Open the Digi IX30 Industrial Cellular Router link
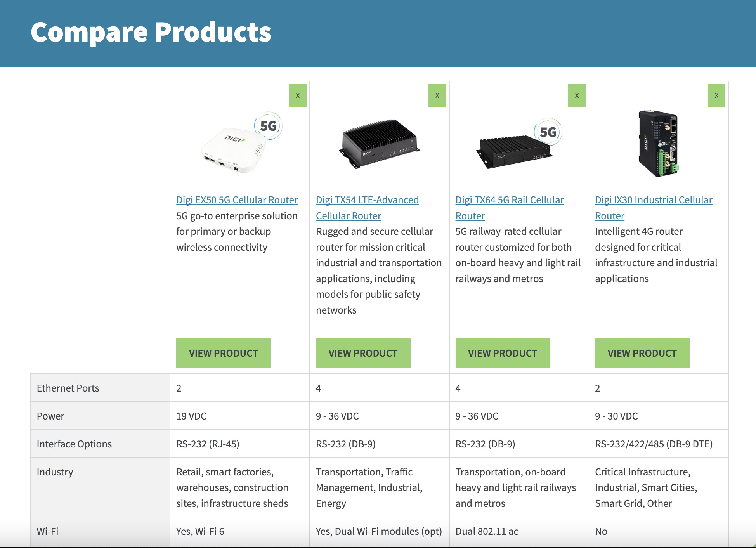 [x=654, y=208]
